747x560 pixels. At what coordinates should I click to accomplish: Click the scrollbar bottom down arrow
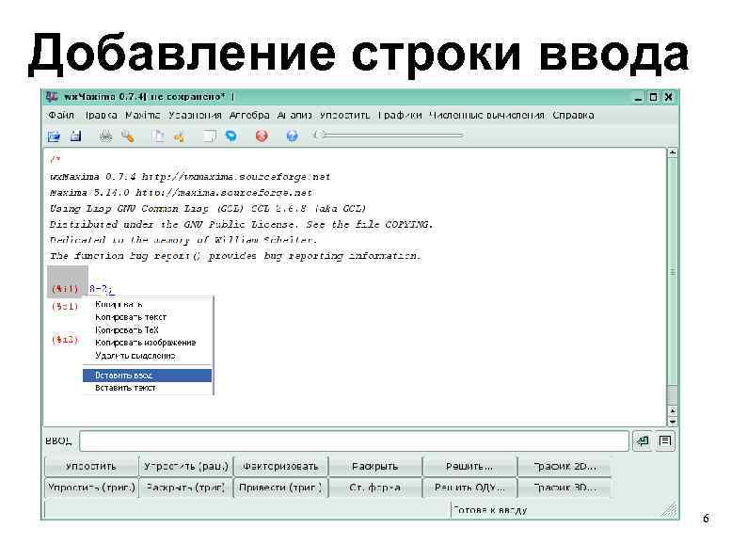coord(672,422)
